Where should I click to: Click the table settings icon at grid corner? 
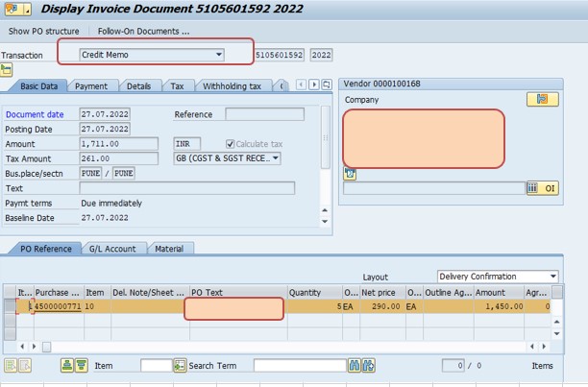(557, 292)
